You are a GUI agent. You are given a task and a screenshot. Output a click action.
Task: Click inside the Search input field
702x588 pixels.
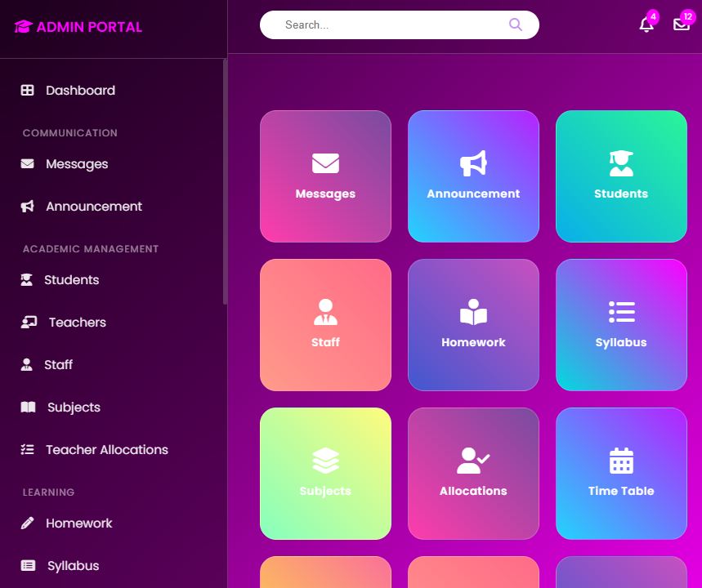click(x=400, y=24)
